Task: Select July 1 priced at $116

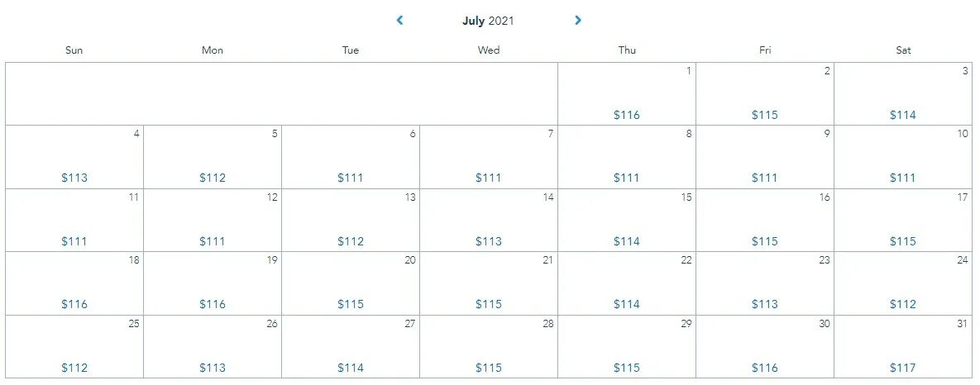Action: pos(627,93)
